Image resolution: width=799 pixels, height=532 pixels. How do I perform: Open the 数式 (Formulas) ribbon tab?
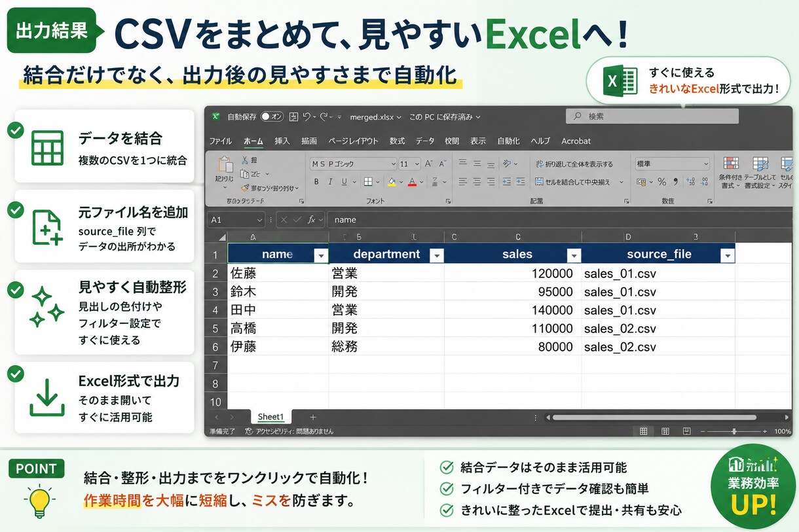397,141
